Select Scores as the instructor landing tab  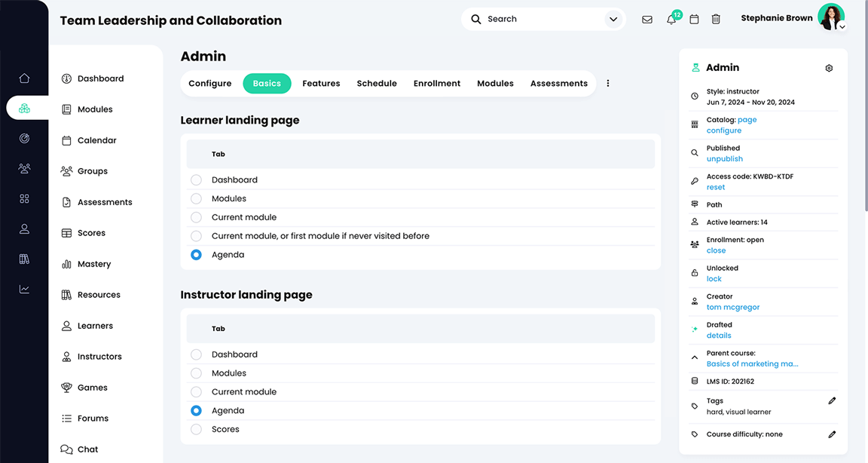[196, 429]
